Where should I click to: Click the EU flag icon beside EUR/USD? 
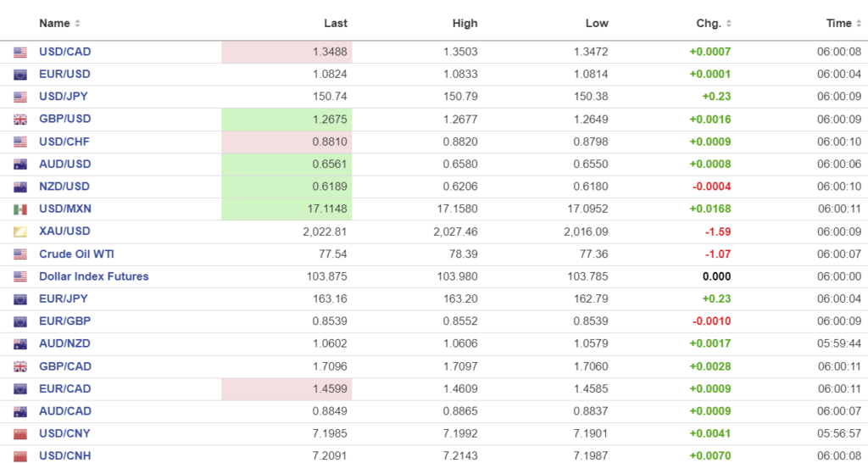(x=20, y=75)
